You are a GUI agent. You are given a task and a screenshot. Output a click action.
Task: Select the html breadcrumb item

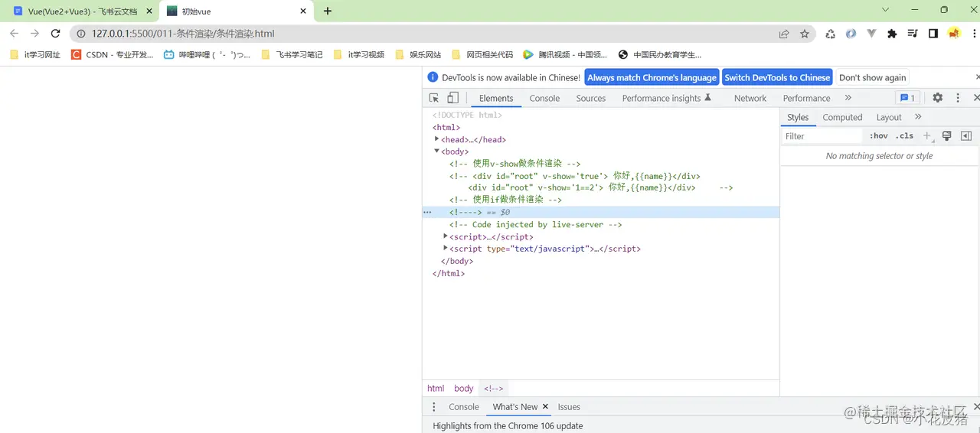436,388
